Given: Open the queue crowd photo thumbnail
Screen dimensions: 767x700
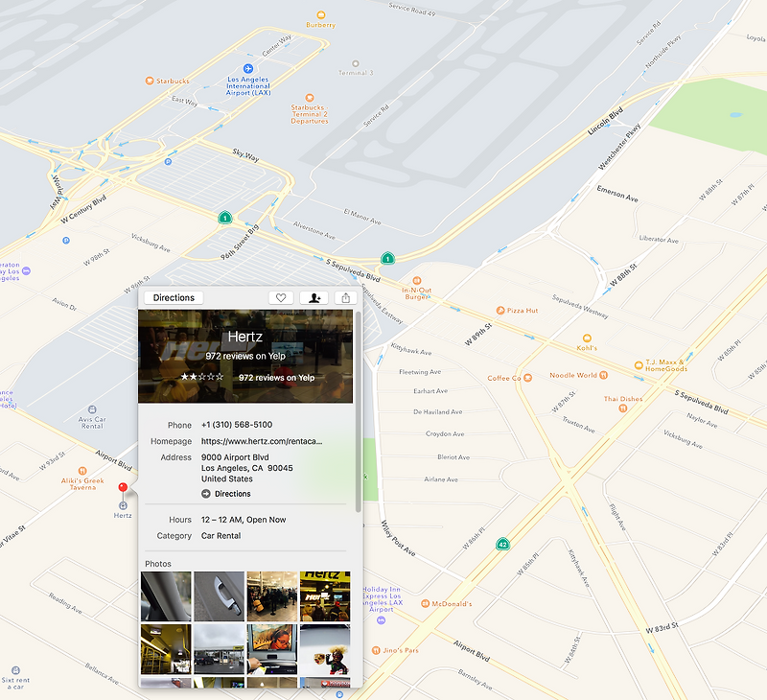Looking at the screenshot, I should [272, 596].
